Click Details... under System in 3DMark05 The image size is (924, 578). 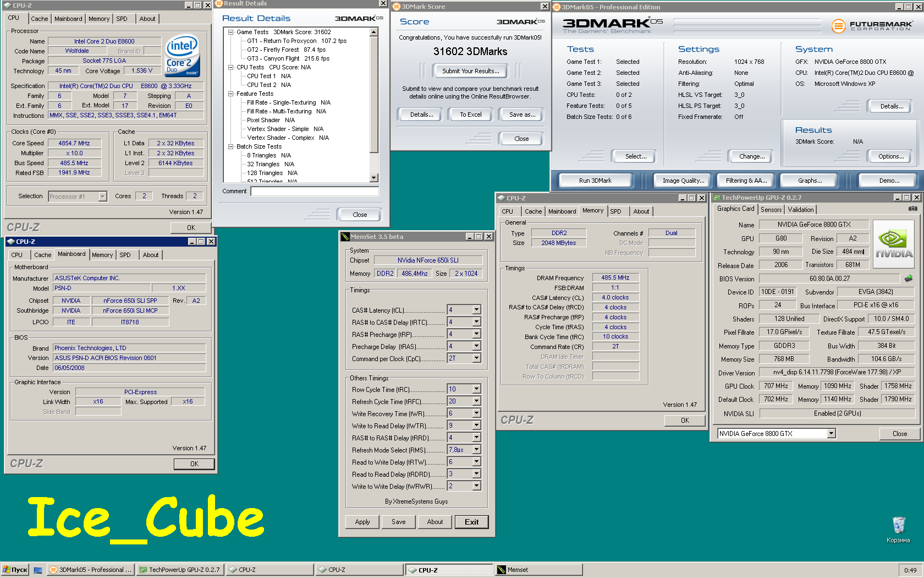point(892,106)
